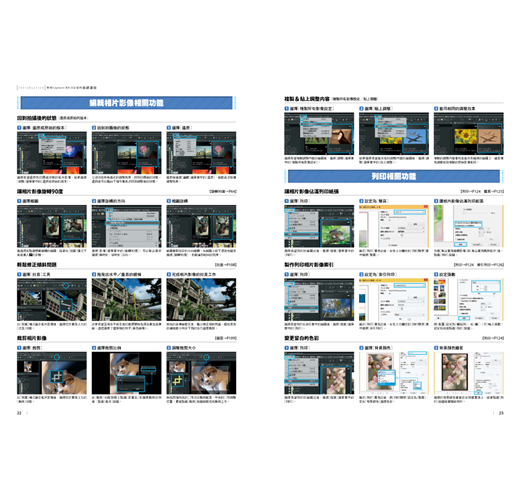The image size is (520, 500).
Task: Click the highlighted background color swatch in the blossom dialog
Action: 417,386
